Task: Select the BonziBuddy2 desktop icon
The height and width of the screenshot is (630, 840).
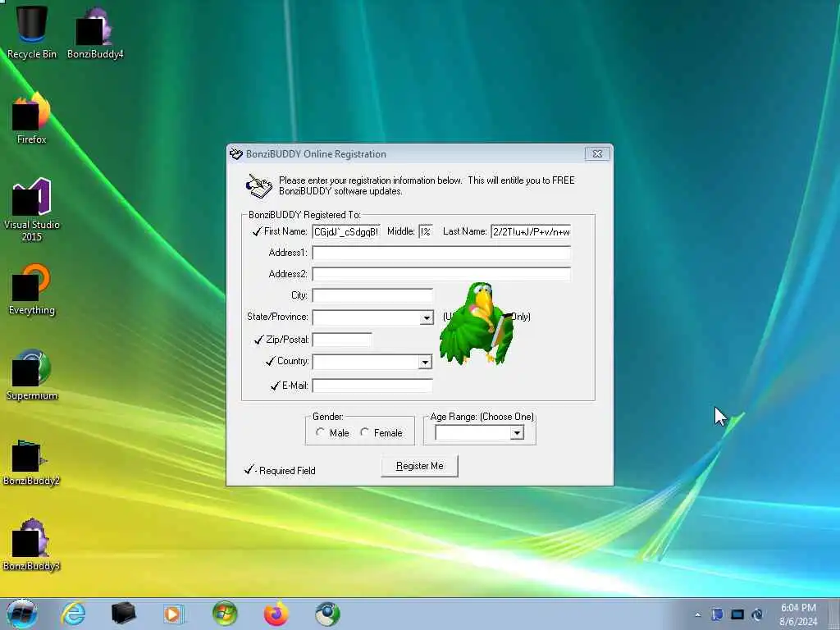Action: pyautogui.click(x=31, y=461)
